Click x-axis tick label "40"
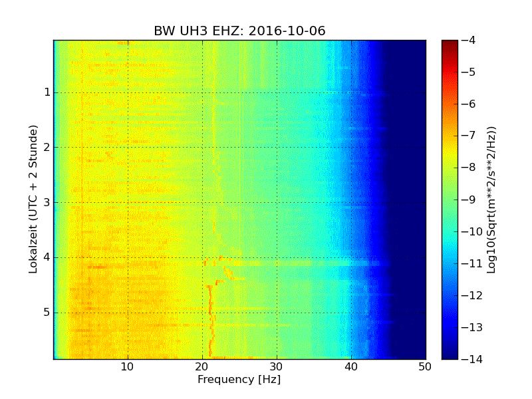 [x=351, y=367]
